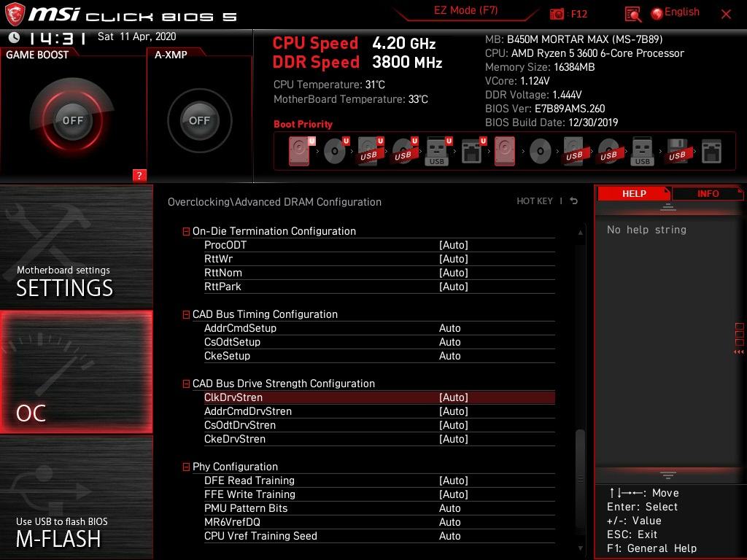Click the Overclocking\Advanced DRAM Configuration breadcrumb
Viewport: 747px width, 560px height.
point(274,202)
